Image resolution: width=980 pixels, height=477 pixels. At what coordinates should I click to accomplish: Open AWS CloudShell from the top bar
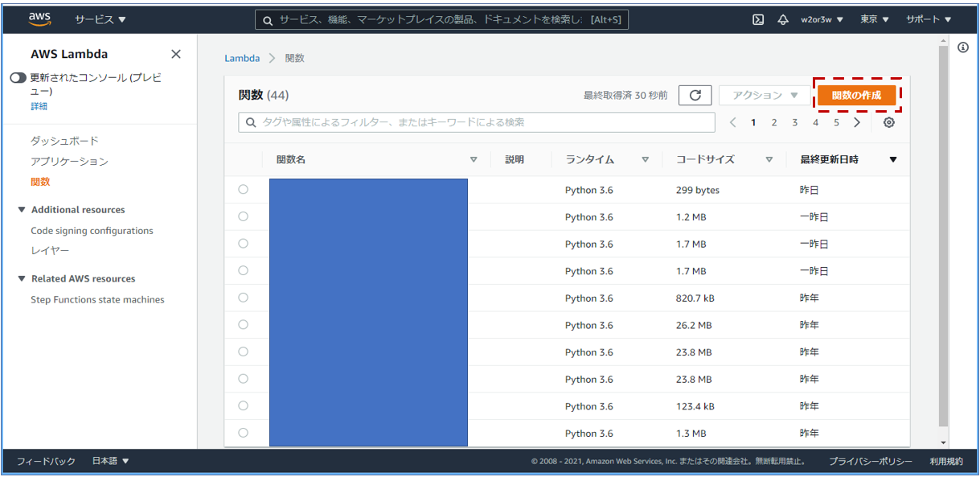(757, 19)
